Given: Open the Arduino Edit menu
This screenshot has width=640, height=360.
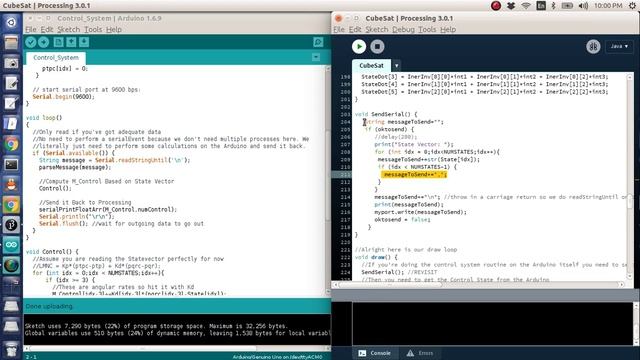Looking at the screenshot, I should (47, 29).
